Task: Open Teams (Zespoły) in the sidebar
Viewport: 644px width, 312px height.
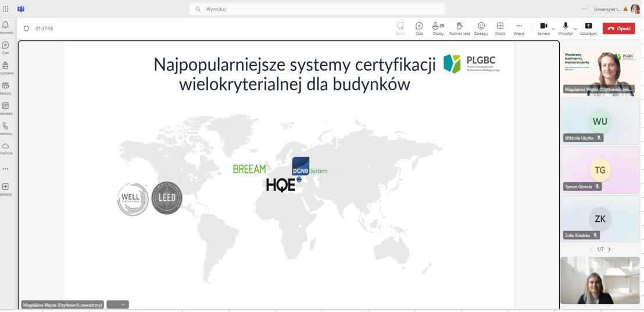Action: [x=5, y=88]
